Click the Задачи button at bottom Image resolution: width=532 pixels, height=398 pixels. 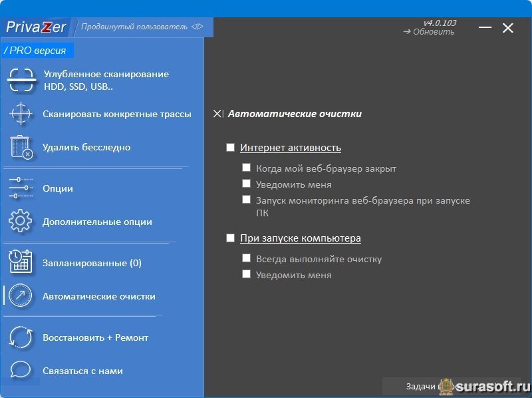(x=452, y=387)
